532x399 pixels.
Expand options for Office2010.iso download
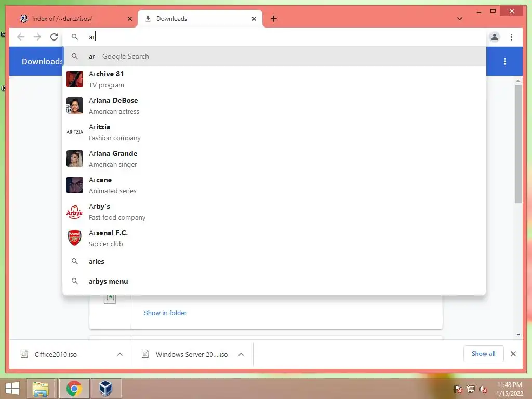click(x=120, y=354)
